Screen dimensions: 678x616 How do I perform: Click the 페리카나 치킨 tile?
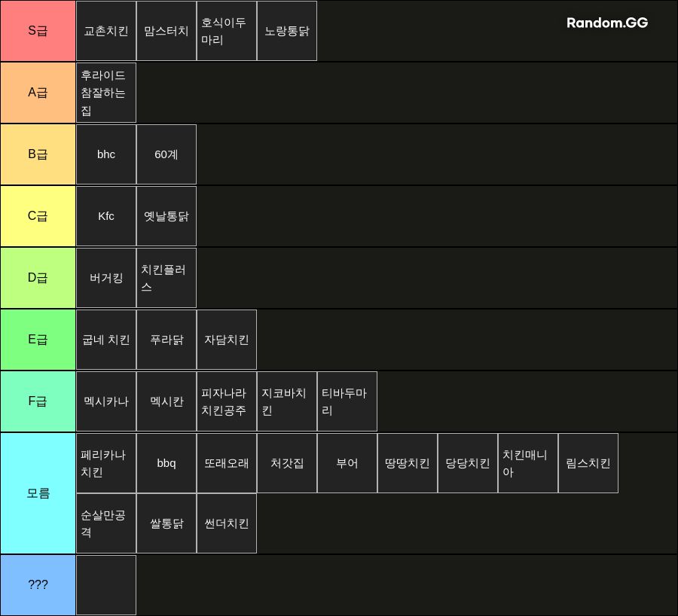point(106,463)
